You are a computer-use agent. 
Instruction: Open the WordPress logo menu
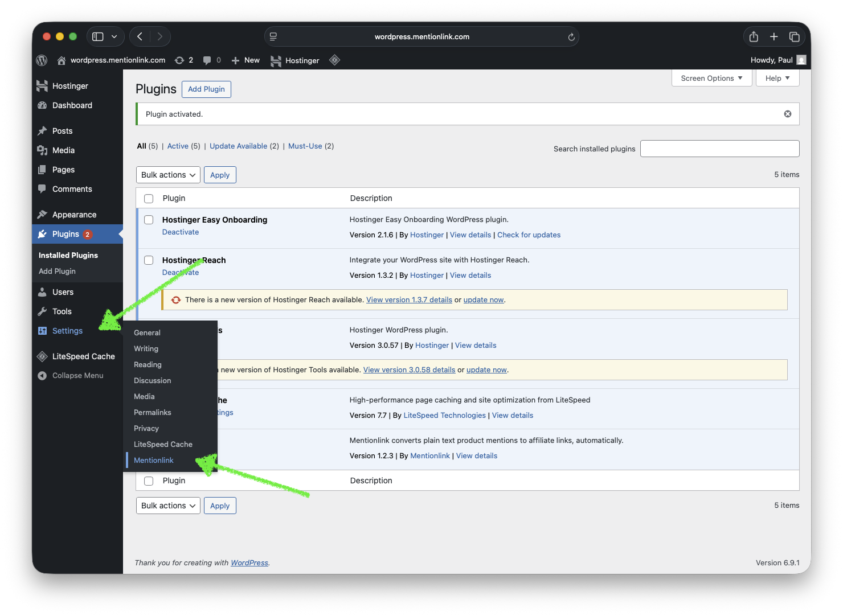[42, 60]
